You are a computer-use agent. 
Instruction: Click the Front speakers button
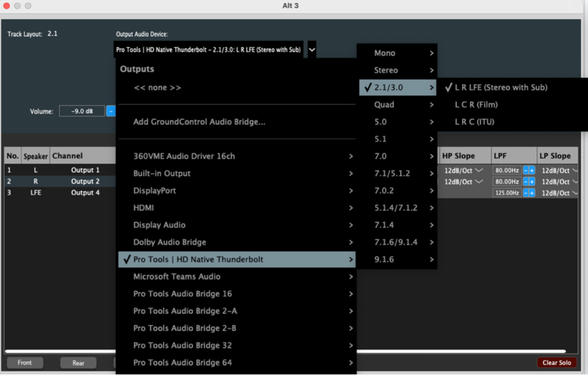tap(25, 362)
